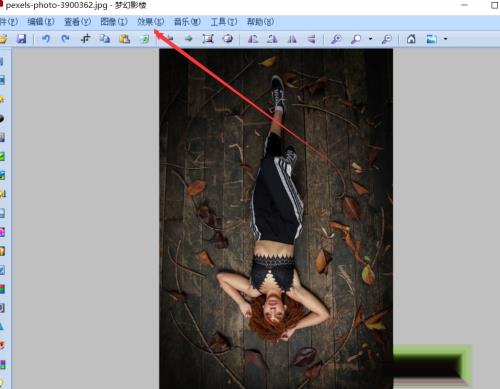This screenshot has width=500, height=389.
Task: Zoom in with the magnifier plus icon
Action: 336,39
